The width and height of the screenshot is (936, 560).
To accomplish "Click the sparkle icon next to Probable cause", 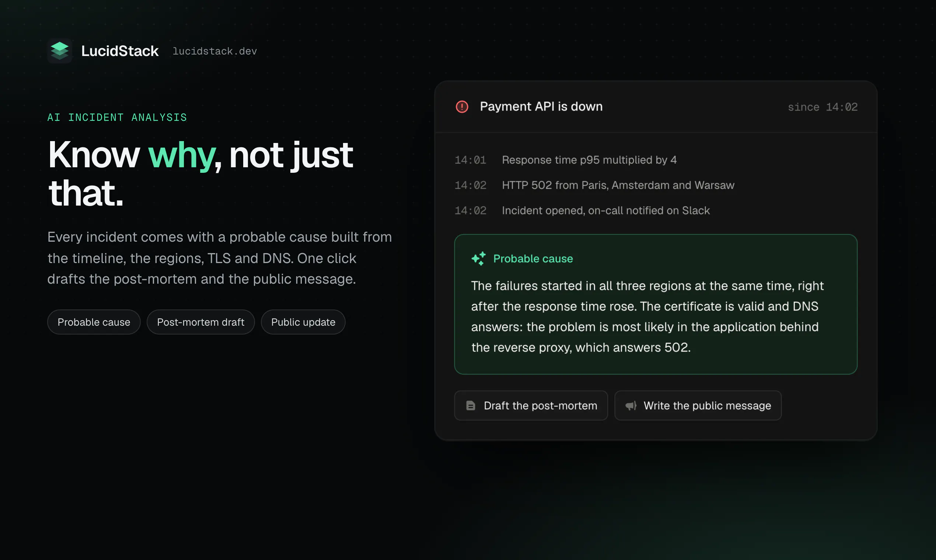I will click(x=479, y=259).
